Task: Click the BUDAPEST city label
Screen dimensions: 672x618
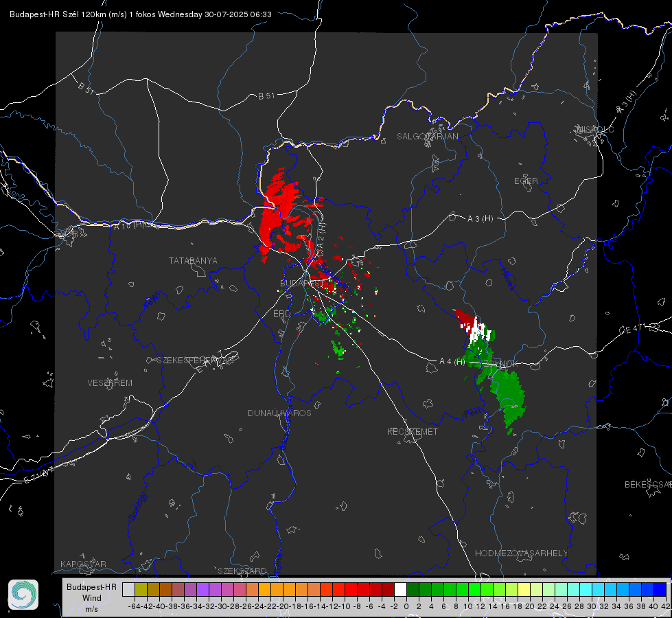Action: click(301, 284)
